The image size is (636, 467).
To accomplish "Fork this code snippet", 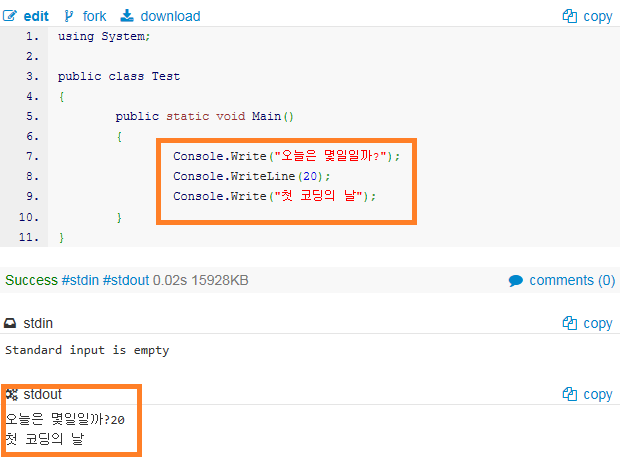I will [x=94, y=16].
